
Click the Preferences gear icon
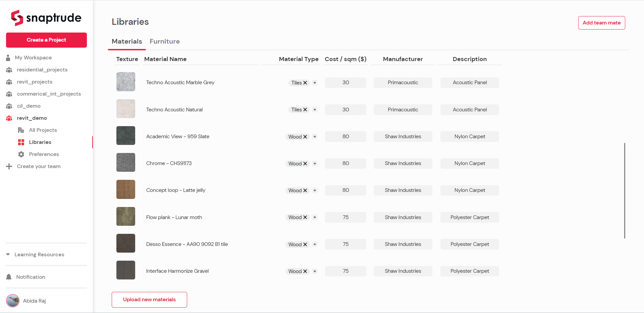point(21,154)
